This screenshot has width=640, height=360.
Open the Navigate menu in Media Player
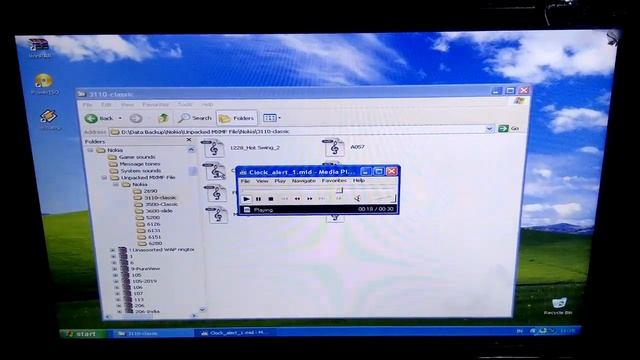click(304, 181)
